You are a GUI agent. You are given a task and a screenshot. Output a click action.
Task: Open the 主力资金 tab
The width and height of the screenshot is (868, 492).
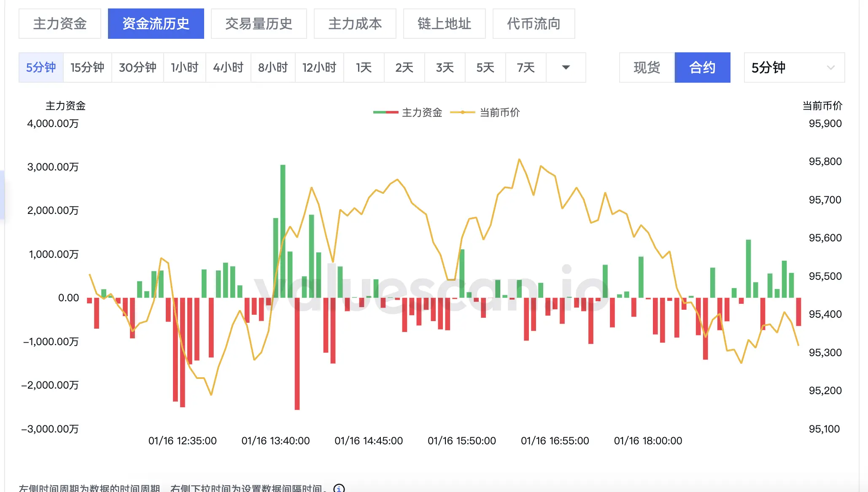(60, 24)
